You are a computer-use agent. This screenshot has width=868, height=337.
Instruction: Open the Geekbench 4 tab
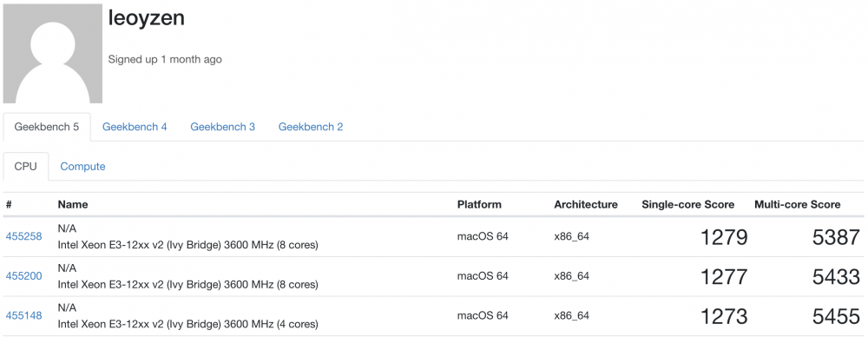tap(135, 127)
